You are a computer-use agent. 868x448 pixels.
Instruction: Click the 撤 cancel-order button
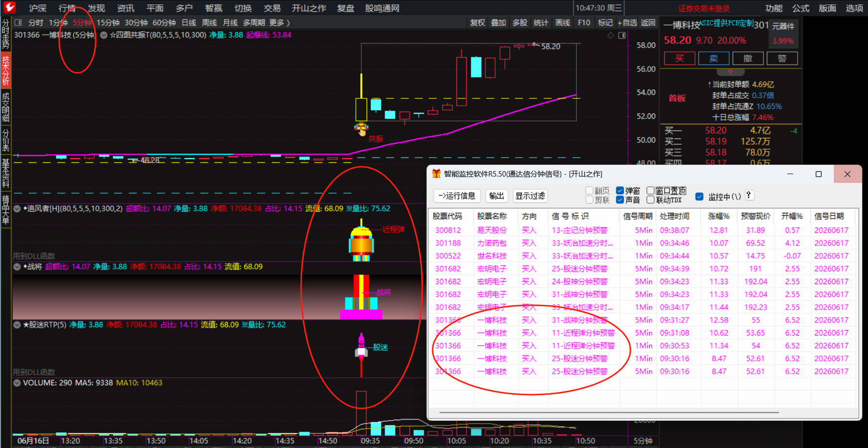tap(748, 58)
